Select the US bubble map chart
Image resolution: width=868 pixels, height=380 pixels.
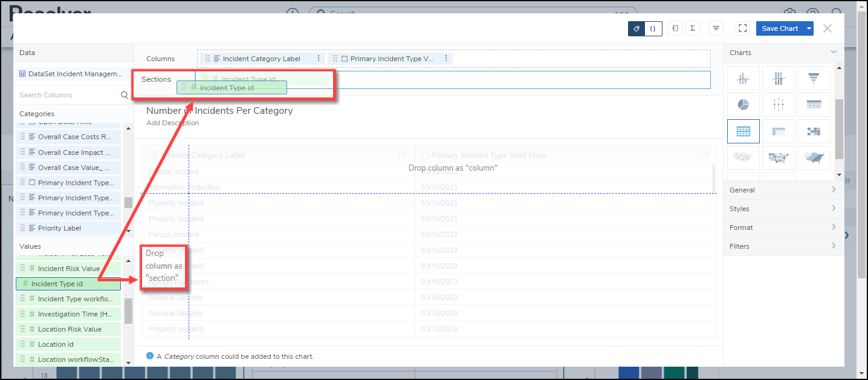tap(779, 158)
